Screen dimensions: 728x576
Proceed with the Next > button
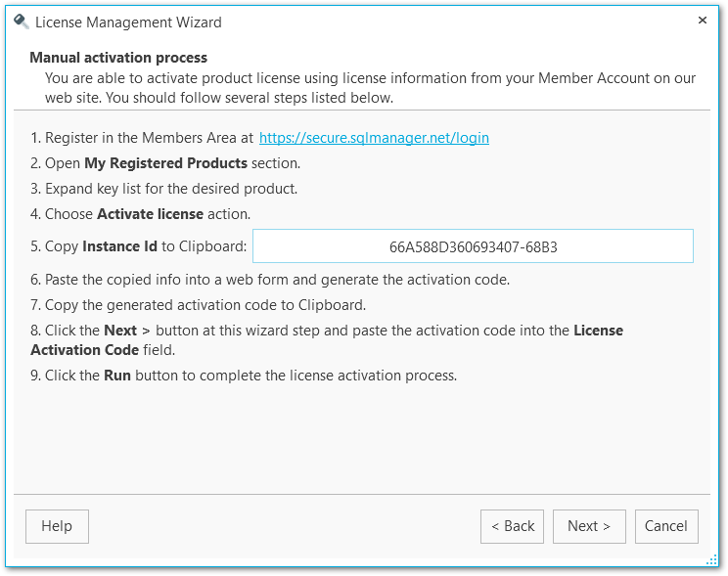point(589,526)
